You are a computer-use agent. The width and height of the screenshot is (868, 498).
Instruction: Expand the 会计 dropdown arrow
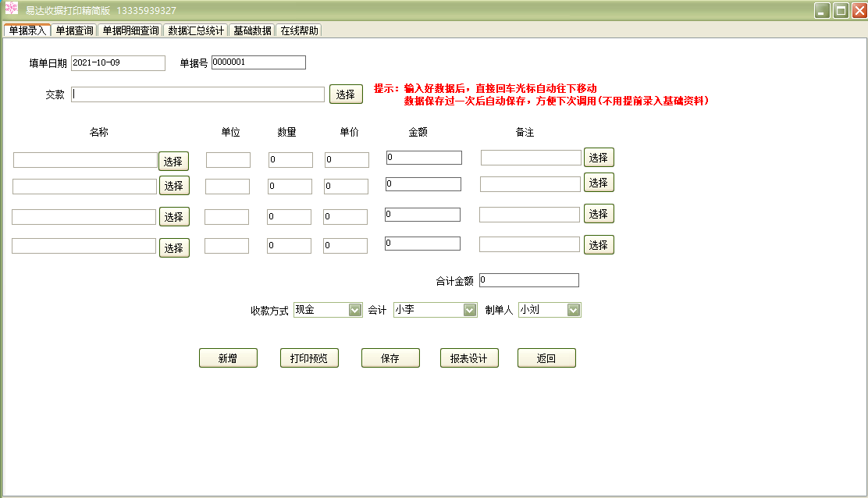click(469, 311)
